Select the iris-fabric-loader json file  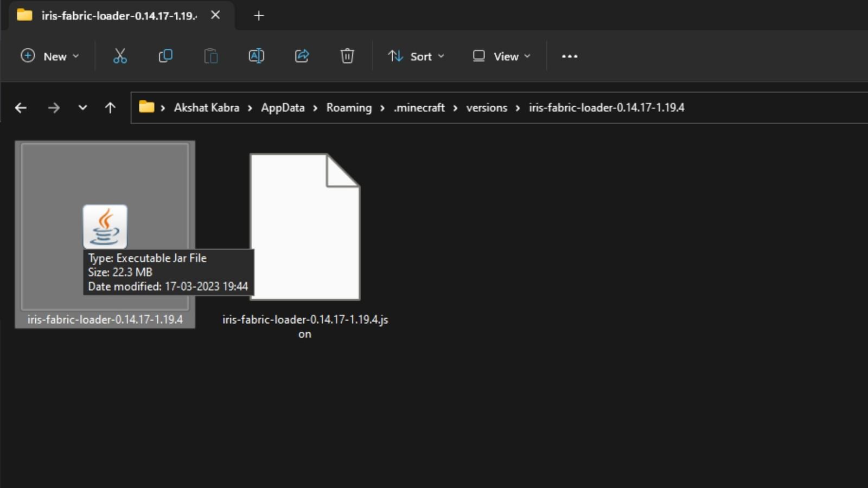click(304, 226)
